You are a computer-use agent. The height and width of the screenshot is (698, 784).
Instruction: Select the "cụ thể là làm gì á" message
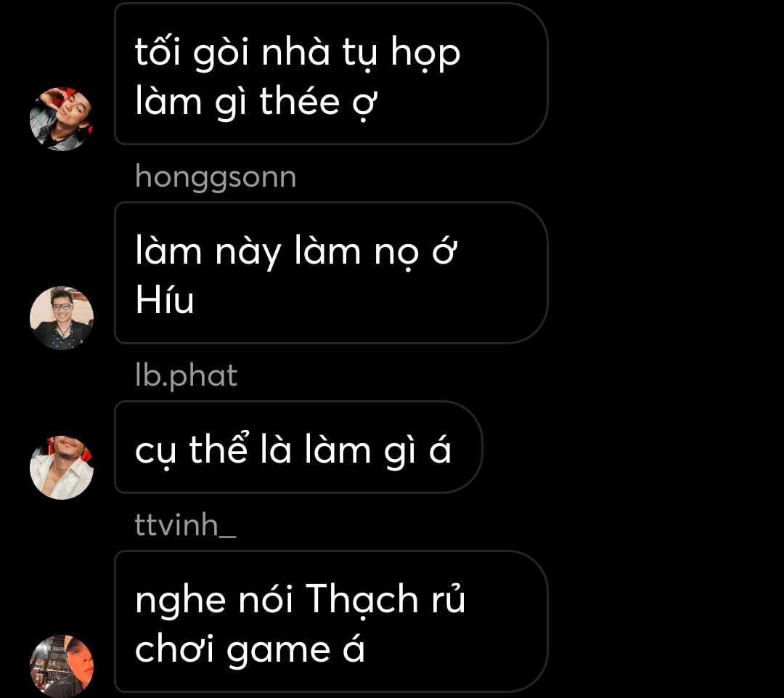pos(298,447)
